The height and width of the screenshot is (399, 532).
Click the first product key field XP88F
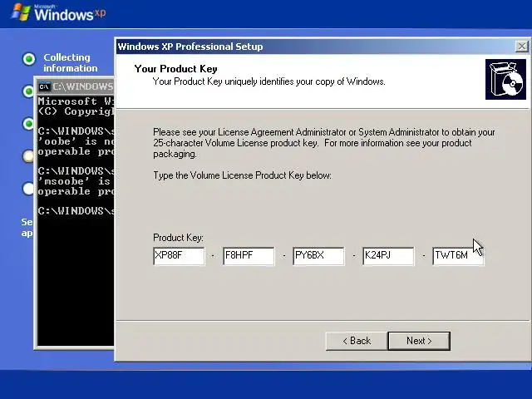(x=179, y=256)
